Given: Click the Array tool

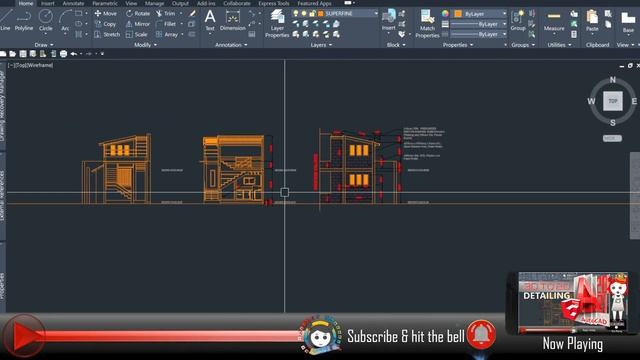Looking at the screenshot, I should click(x=167, y=35).
